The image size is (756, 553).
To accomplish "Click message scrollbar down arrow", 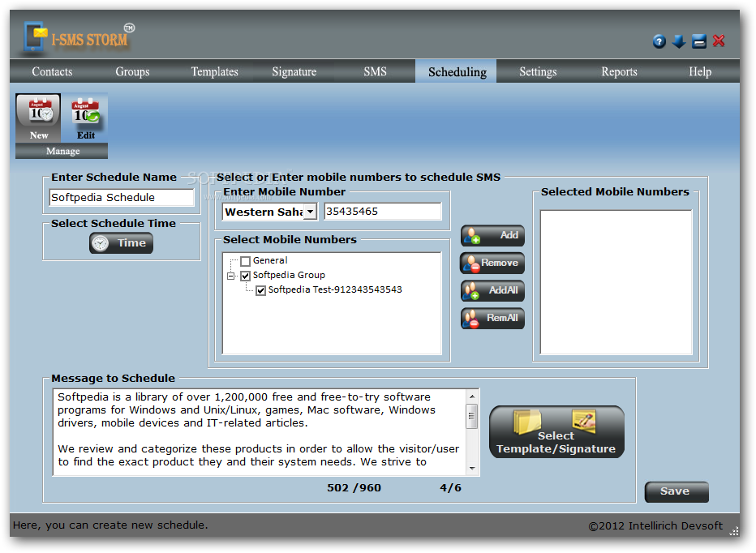I will [x=472, y=469].
